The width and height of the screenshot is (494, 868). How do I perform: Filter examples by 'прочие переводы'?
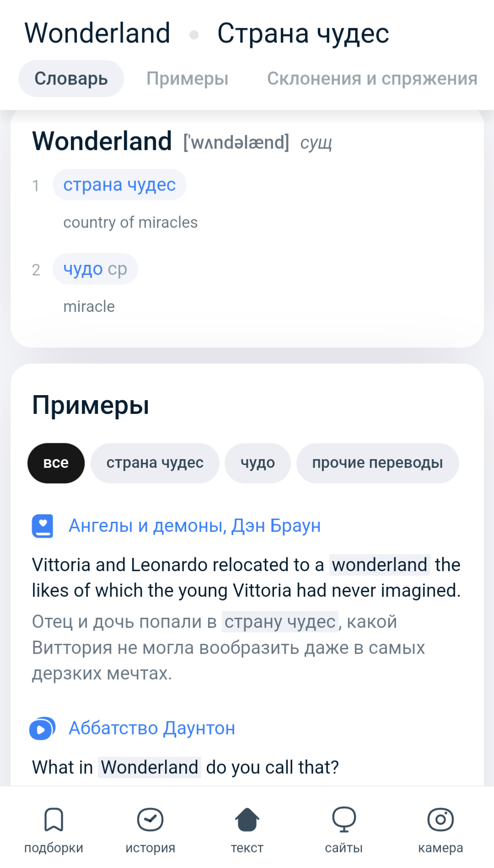[x=377, y=463]
